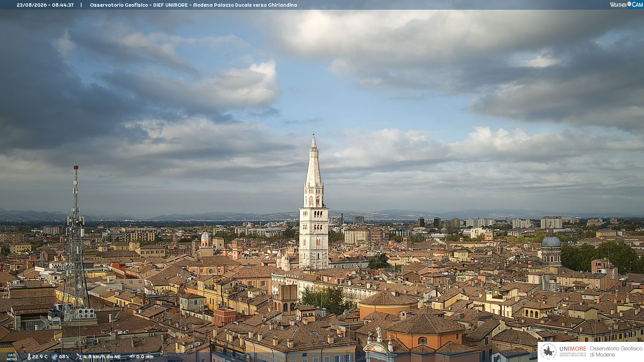The width and height of the screenshot is (644, 362).
Task: Click the Osservatorio Geofisico camera title text
Action: click(x=194, y=5)
